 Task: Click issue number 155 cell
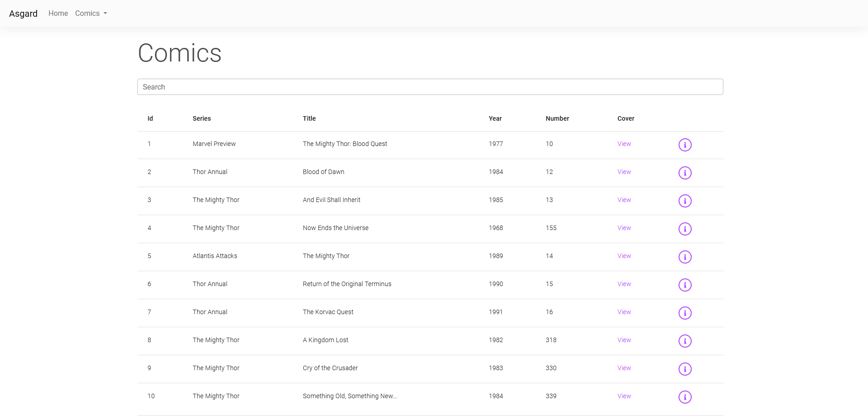point(551,228)
